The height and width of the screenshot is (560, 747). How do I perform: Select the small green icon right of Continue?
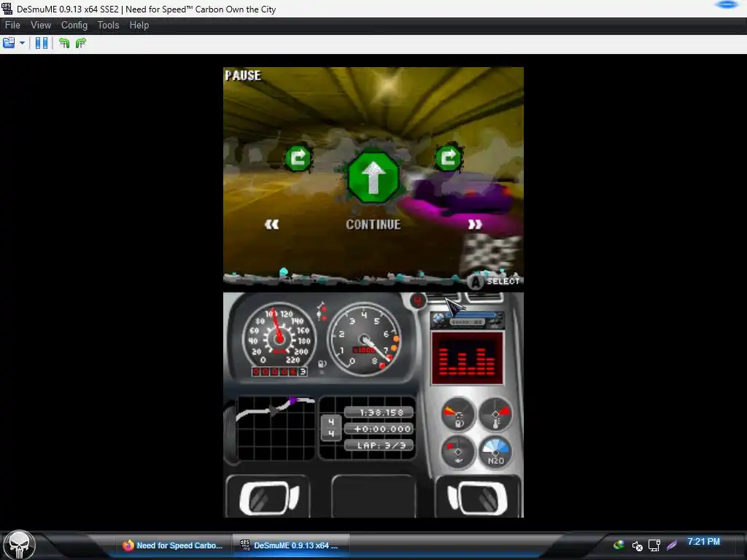[x=449, y=157]
